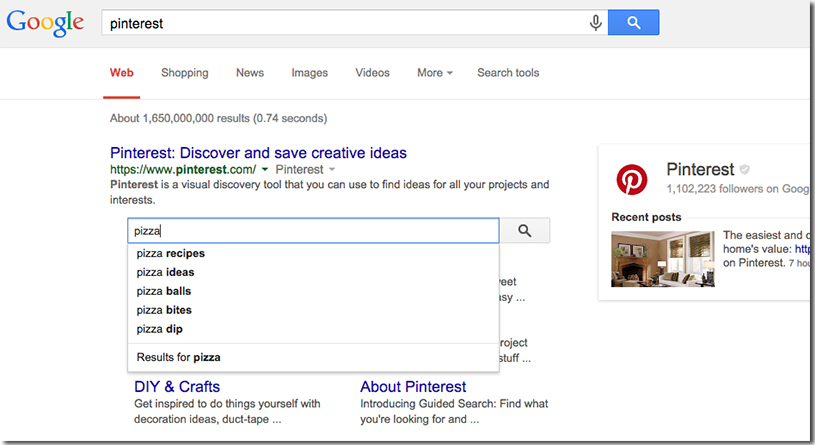Screen dimensions: 815x445
Task: Click the red Pinterest logo icon
Action: 631,180
